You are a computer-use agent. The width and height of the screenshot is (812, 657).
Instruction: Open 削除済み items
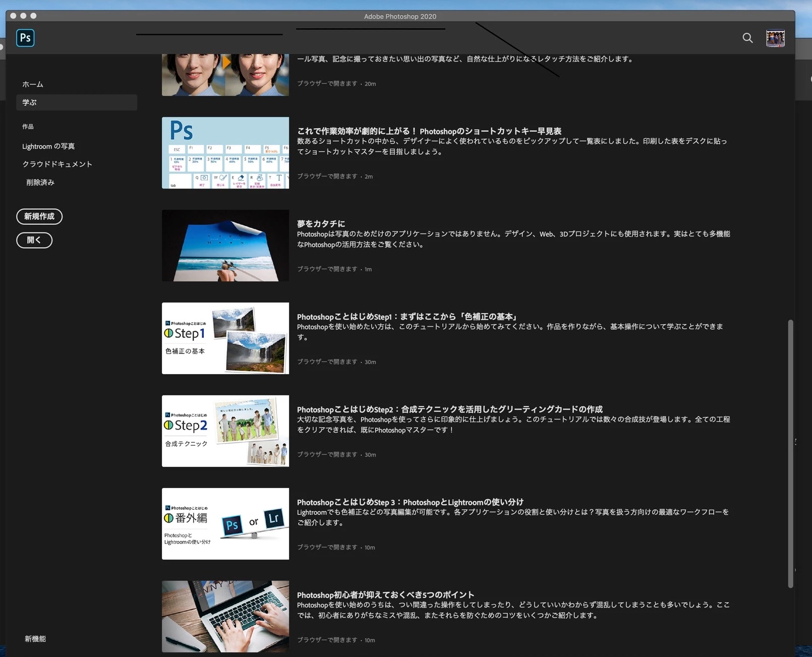coord(40,182)
